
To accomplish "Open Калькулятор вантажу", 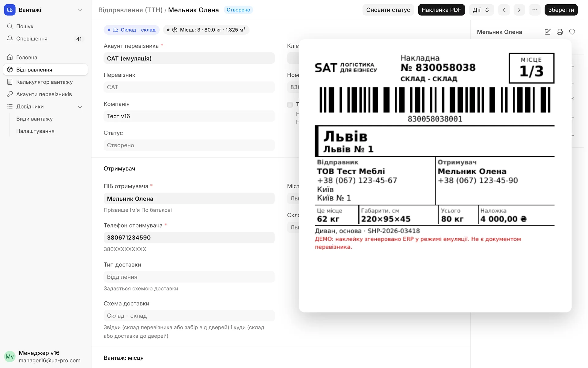I will point(45,82).
